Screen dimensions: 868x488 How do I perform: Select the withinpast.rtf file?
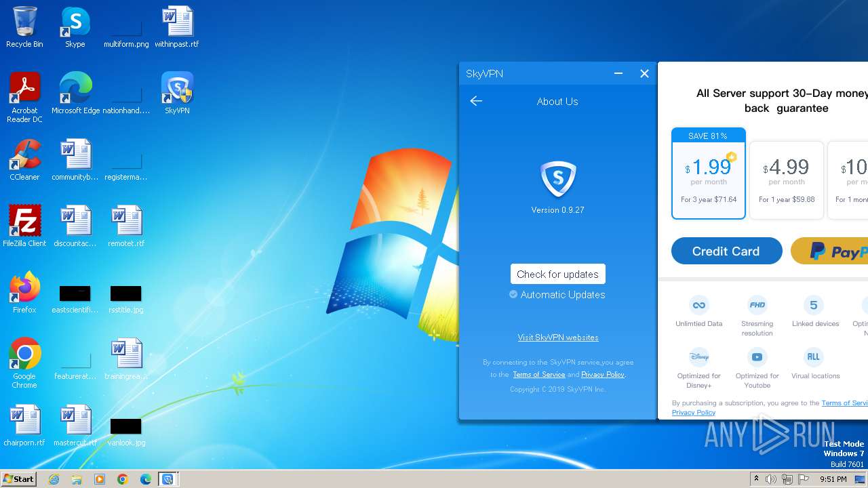(177, 27)
